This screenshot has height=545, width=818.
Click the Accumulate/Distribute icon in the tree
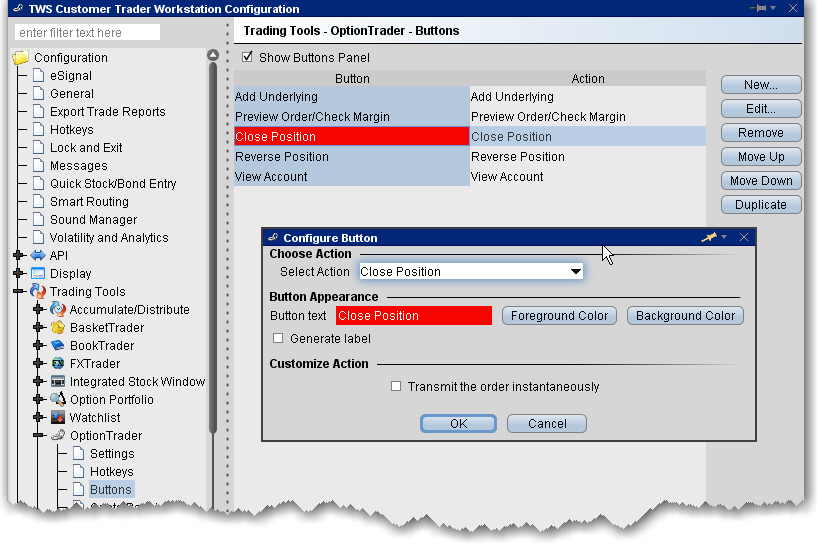[x=58, y=310]
